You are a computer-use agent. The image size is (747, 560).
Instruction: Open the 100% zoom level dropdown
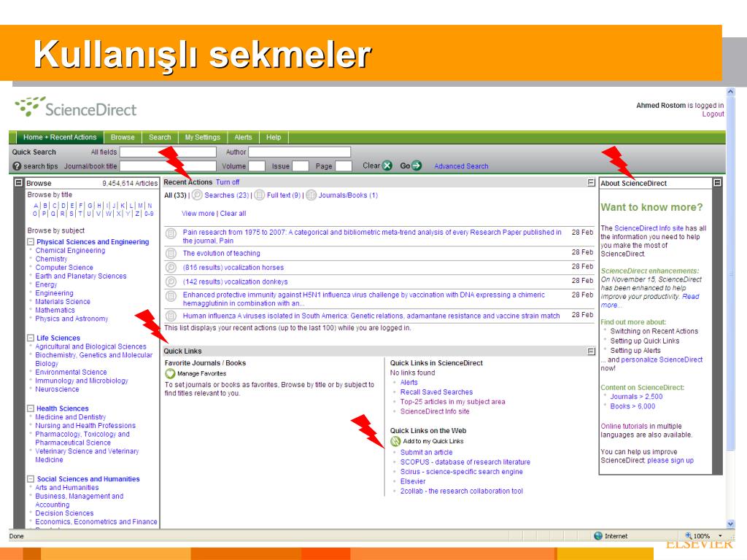[x=720, y=536]
